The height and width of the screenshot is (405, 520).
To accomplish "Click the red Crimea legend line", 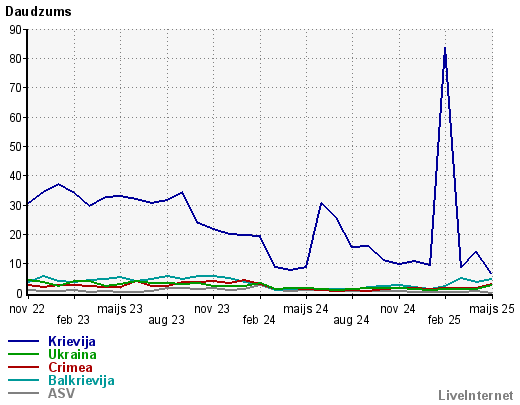I will pos(23,367).
